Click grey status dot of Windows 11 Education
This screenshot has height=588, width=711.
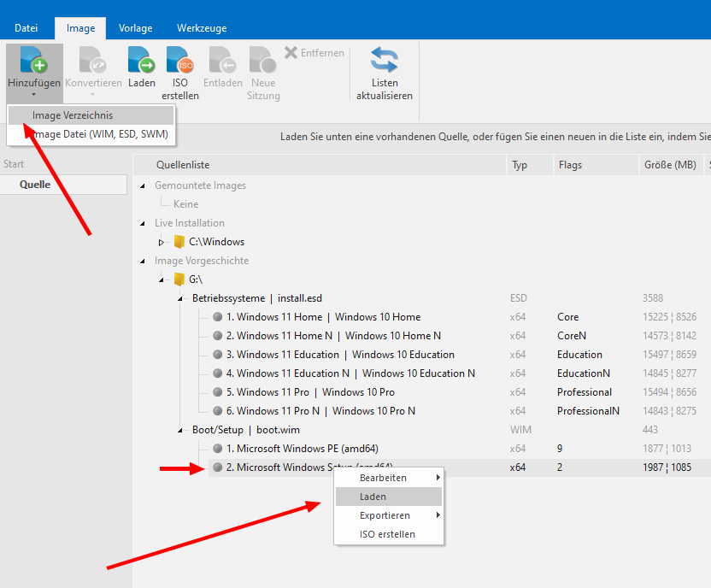tap(218, 355)
